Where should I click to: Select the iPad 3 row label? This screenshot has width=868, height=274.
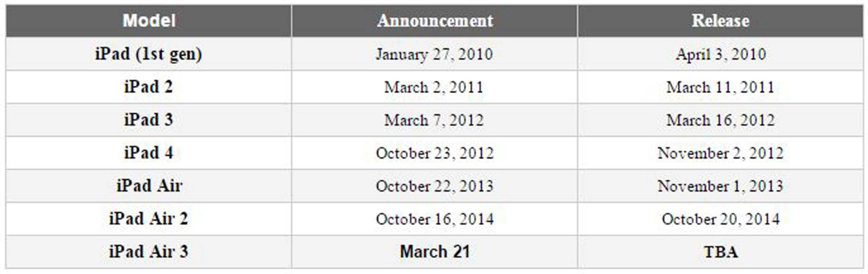click(x=149, y=120)
